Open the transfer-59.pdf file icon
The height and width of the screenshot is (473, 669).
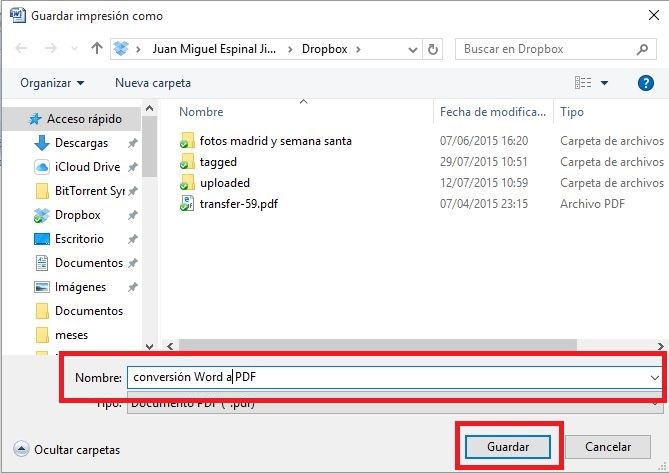[186, 204]
